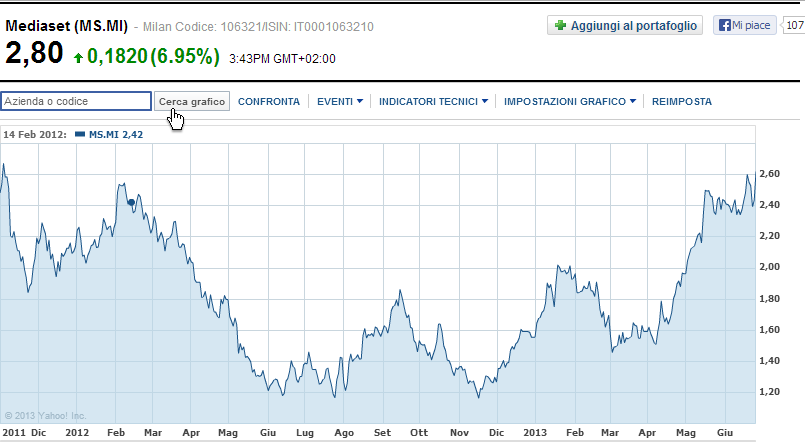Open the EVENTI dropdown
Viewport: 805px width, 442px height.
(339, 101)
